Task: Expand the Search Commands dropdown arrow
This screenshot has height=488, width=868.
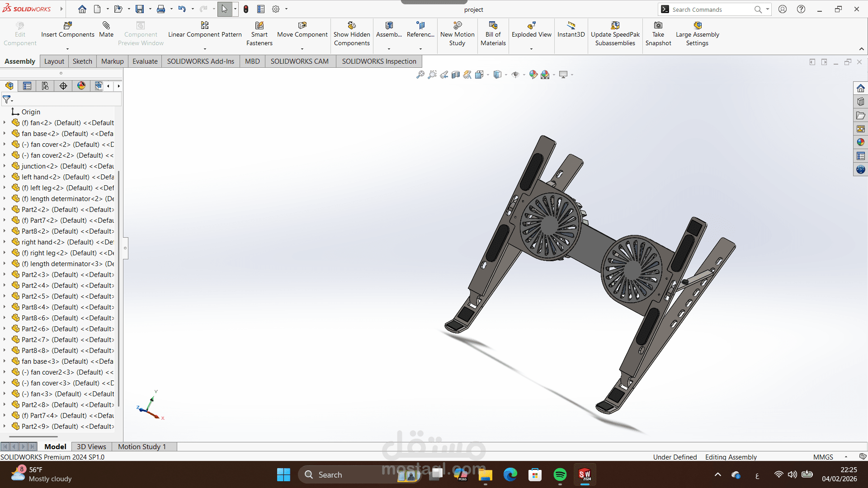Action: tap(768, 9)
